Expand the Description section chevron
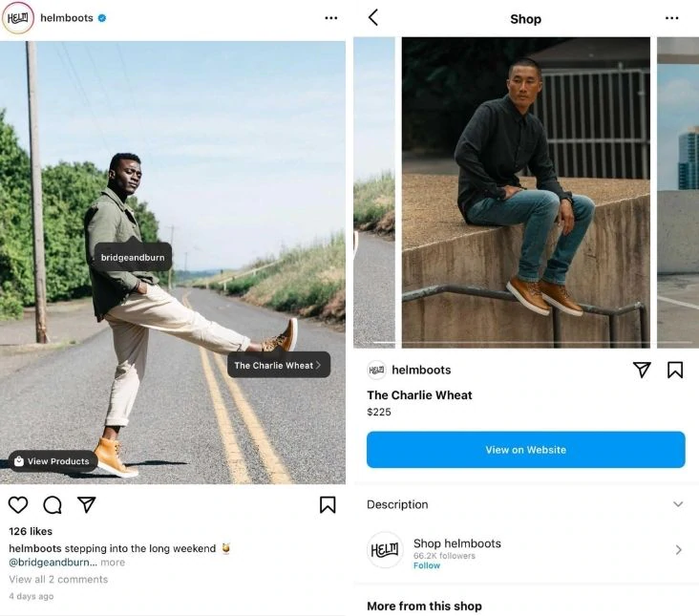Viewport: 699px width, 616px height. click(x=678, y=504)
